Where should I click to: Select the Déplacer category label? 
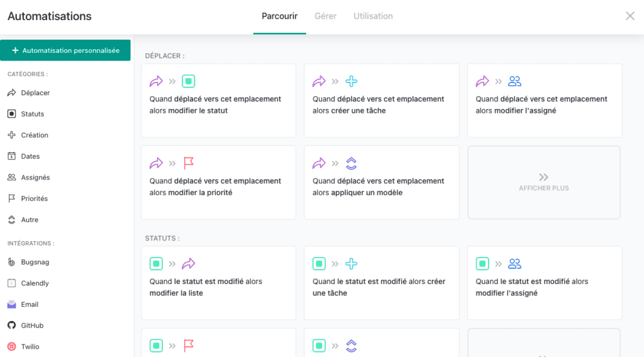tap(35, 93)
